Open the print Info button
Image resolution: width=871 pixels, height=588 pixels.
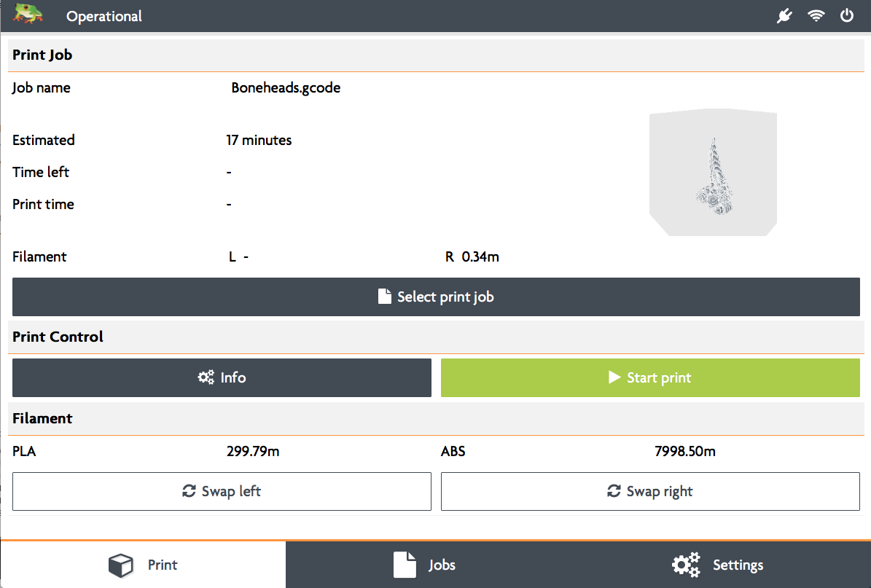click(x=222, y=377)
